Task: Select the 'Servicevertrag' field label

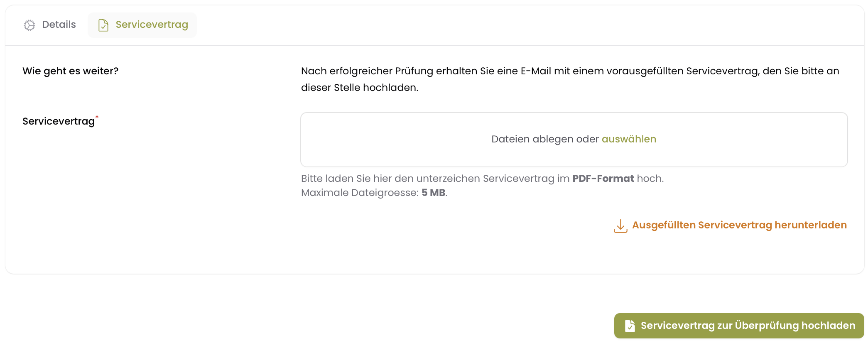Action: click(x=59, y=121)
